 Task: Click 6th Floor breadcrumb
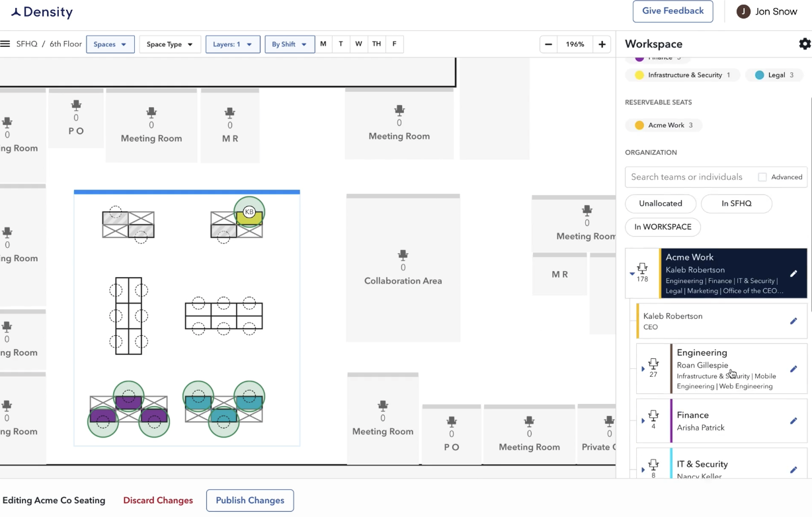pyautogui.click(x=65, y=44)
